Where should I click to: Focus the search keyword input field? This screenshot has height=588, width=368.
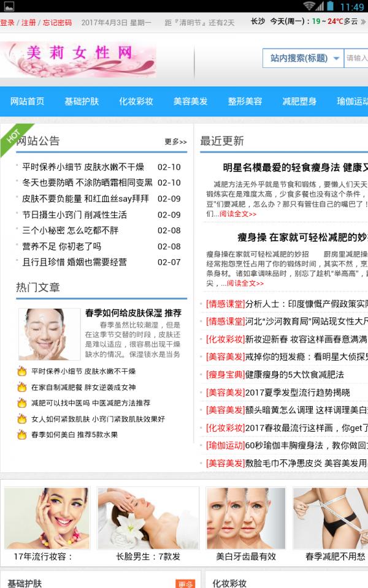coord(357,59)
